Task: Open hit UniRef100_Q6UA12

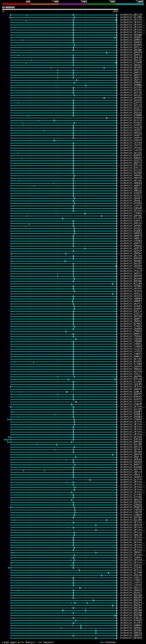Action: (x=131, y=65)
